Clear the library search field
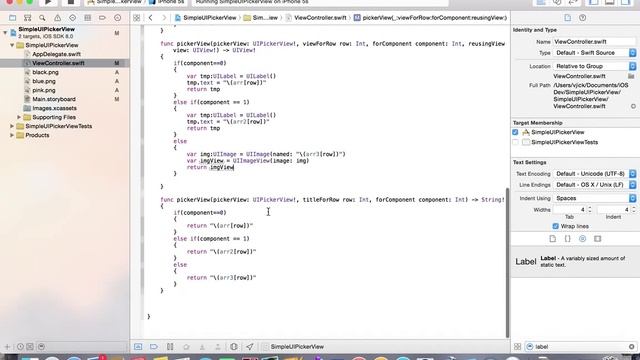Viewport: 640px width, 360px height. pyautogui.click(x=631, y=347)
